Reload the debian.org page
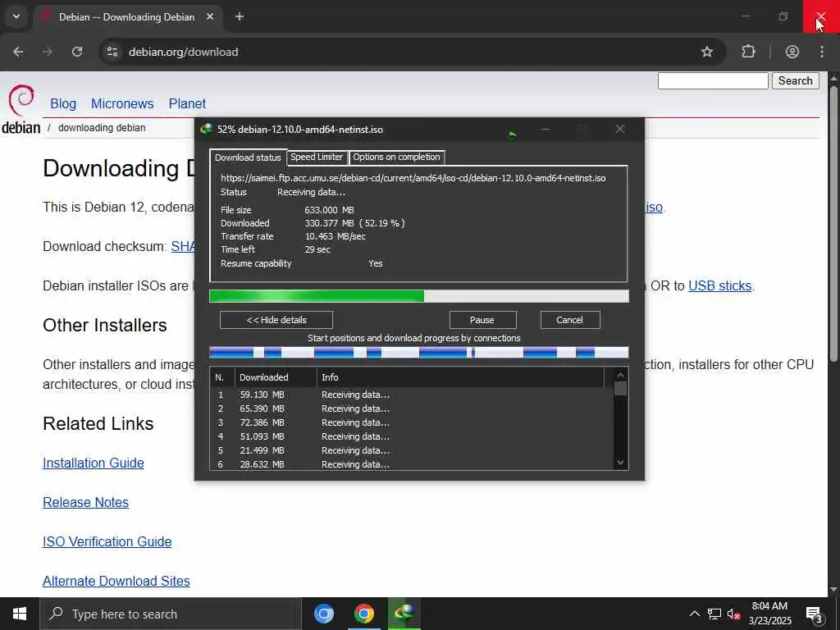 (77, 52)
